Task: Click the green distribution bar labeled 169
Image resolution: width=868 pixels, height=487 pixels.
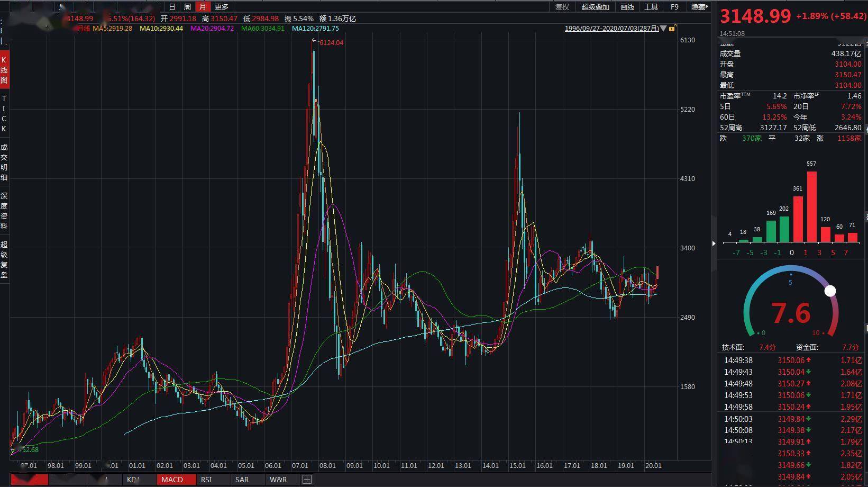Action: [x=771, y=231]
